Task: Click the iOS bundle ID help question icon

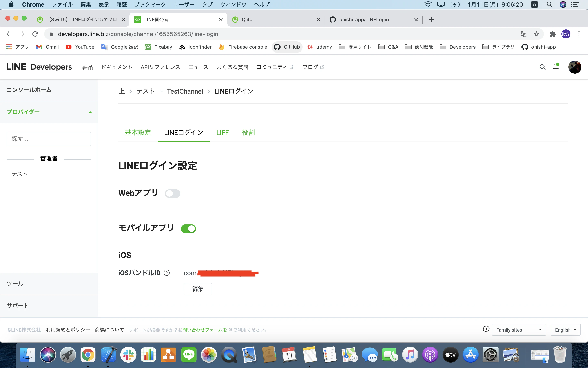Action: (167, 273)
